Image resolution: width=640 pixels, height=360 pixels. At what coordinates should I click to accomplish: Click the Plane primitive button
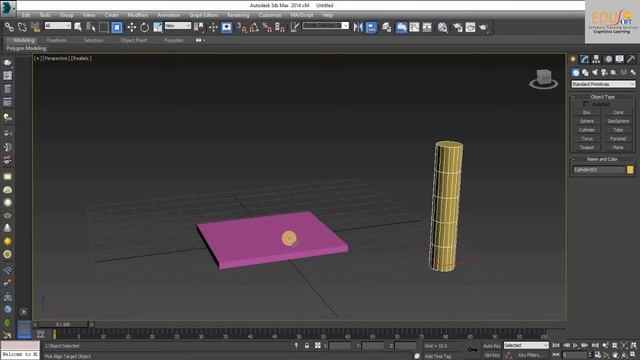[618, 147]
